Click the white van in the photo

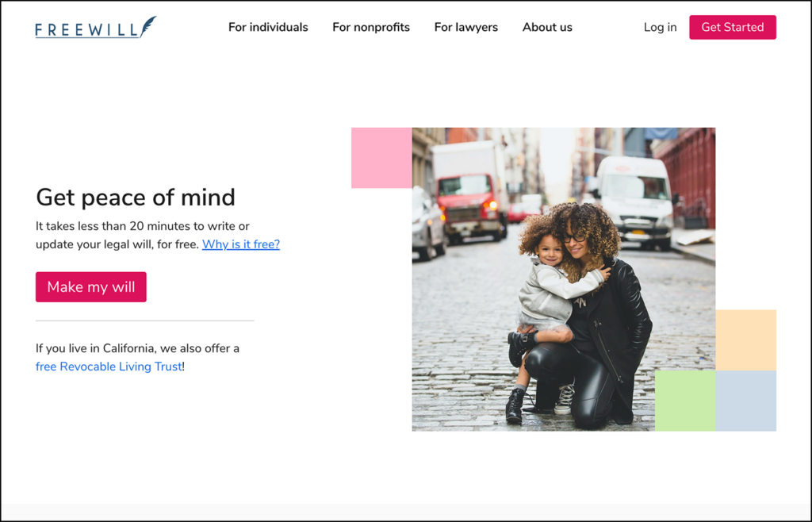tap(634, 198)
